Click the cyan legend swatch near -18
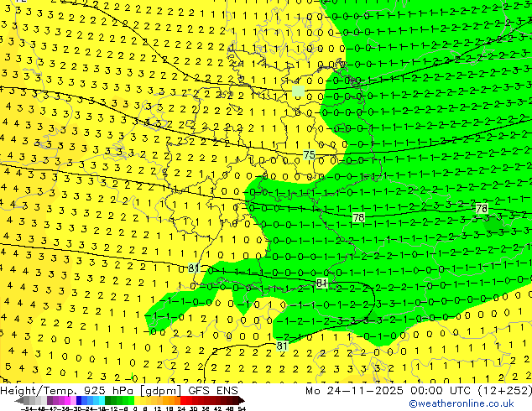Image resolution: width=532 pixels, height=411 pixels. tap(102, 401)
